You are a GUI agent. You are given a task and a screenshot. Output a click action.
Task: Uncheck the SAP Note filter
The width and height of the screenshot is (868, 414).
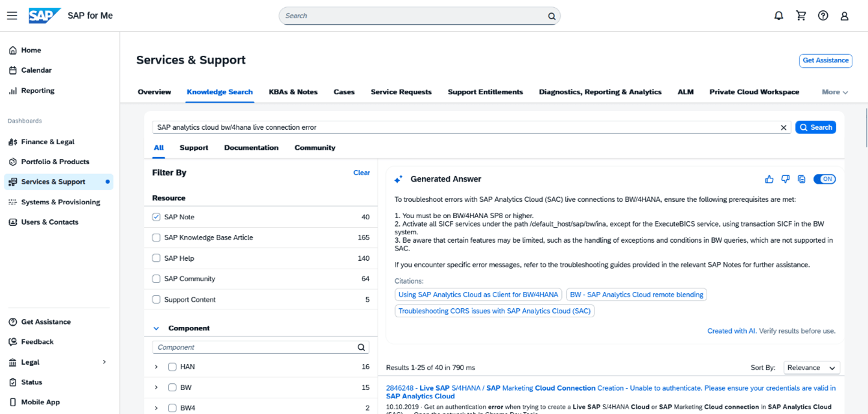coord(156,217)
